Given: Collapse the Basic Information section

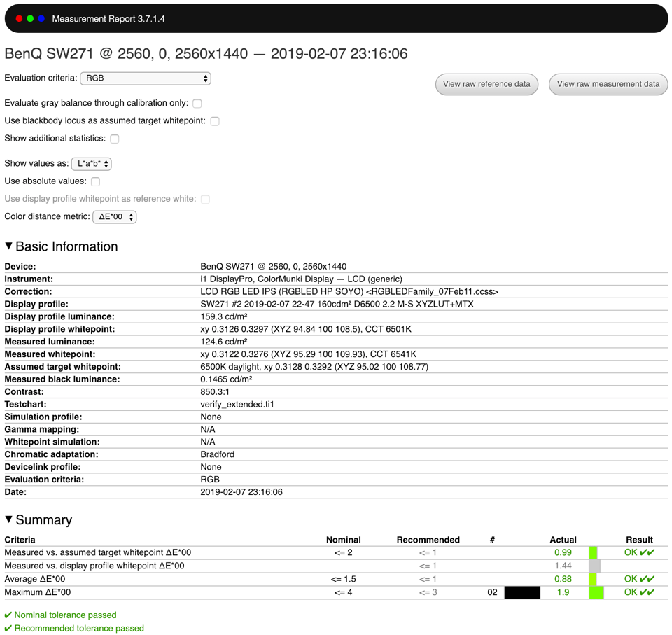Looking at the screenshot, I should coord(8,246).
